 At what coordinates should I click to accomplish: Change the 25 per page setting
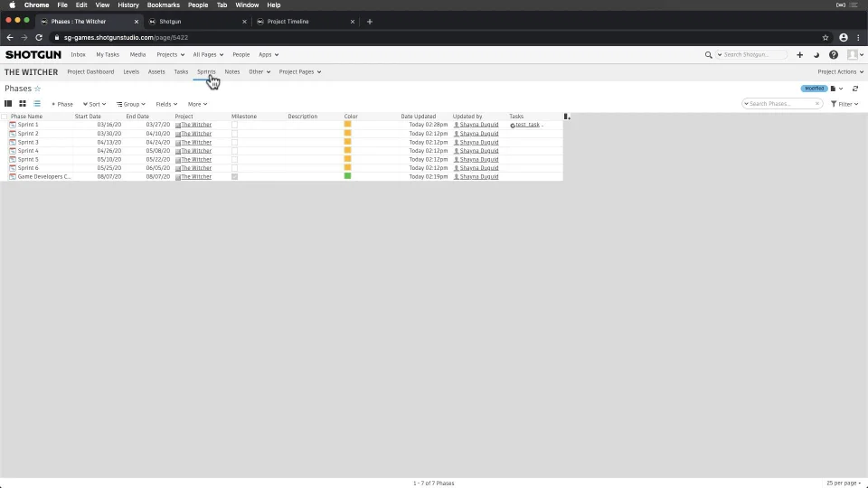(844, 483)
